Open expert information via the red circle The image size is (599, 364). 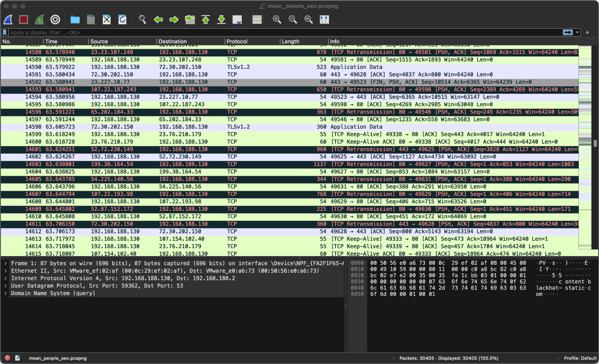tap(7, 358)
